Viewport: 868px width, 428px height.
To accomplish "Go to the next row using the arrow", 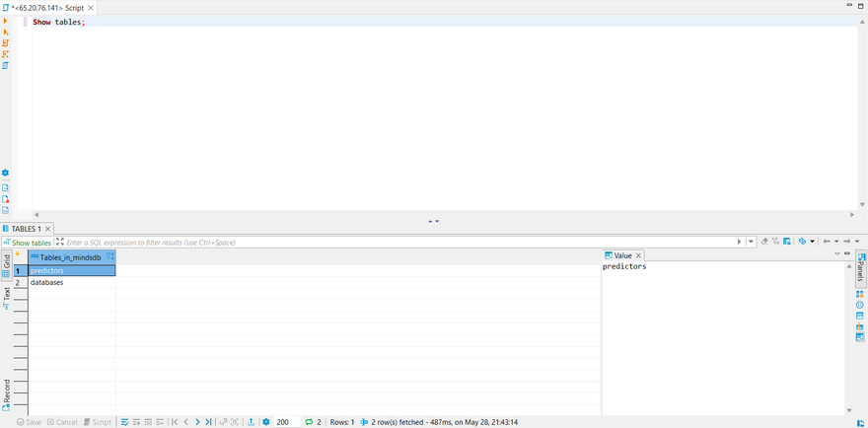I will pyautogui.click(x=197, y=422).
